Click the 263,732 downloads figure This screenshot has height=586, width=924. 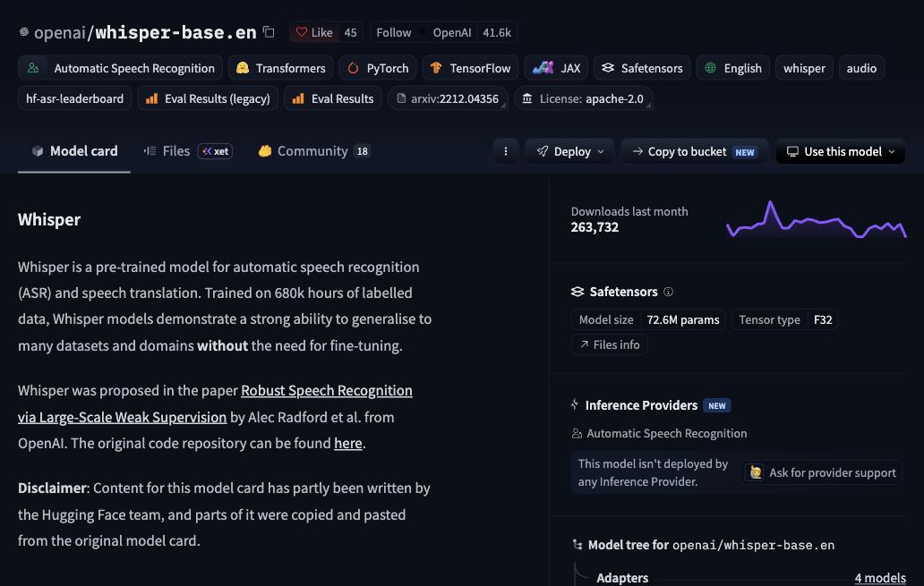coord(595,227)
